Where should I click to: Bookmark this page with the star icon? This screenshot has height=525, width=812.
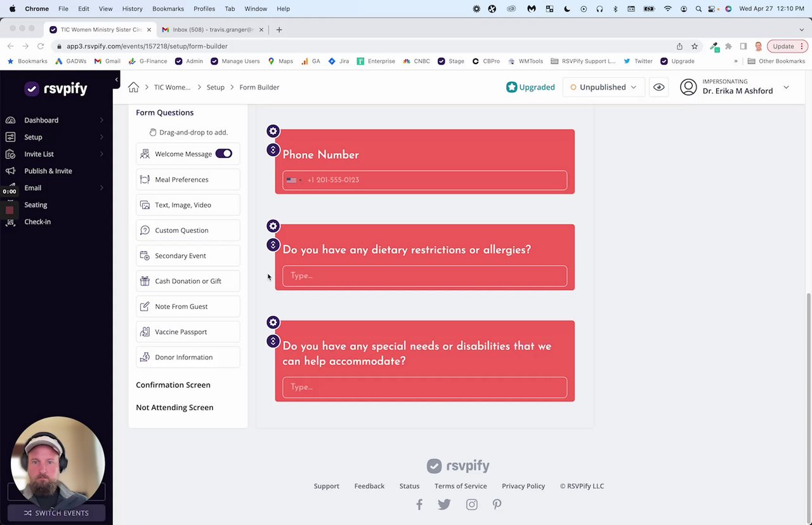pos(695,46)
